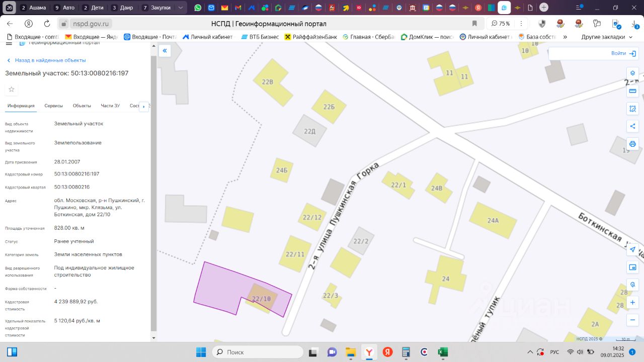This screenshot has width=644, height=362.
Task: Collapse the side panel with double chevron
Action: (x=165, y=50)
